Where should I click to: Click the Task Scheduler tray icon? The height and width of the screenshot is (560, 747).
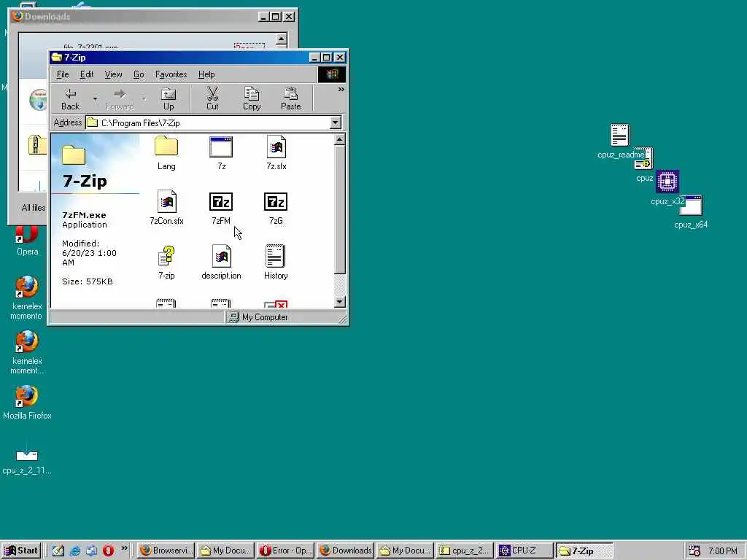[694, 551]
